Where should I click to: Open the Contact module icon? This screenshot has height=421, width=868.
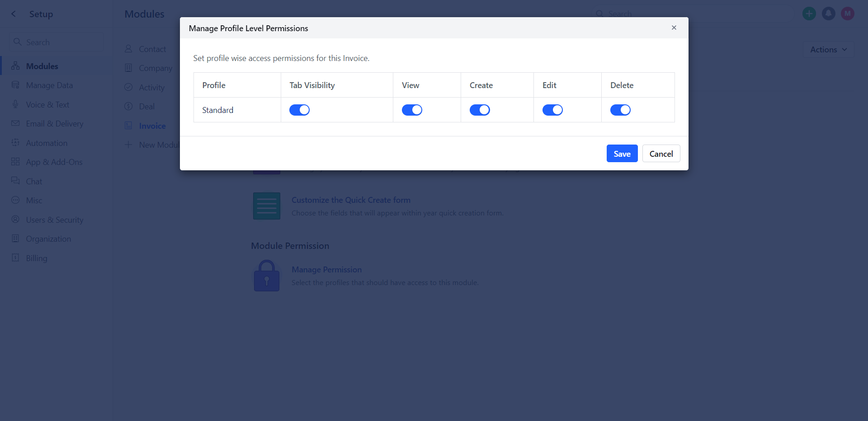click(x=128, y=49)
